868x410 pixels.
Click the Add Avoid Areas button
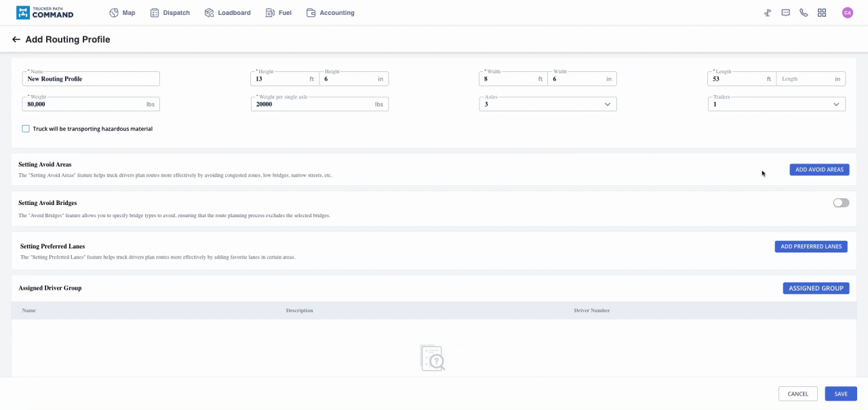[x=819, y=170]
